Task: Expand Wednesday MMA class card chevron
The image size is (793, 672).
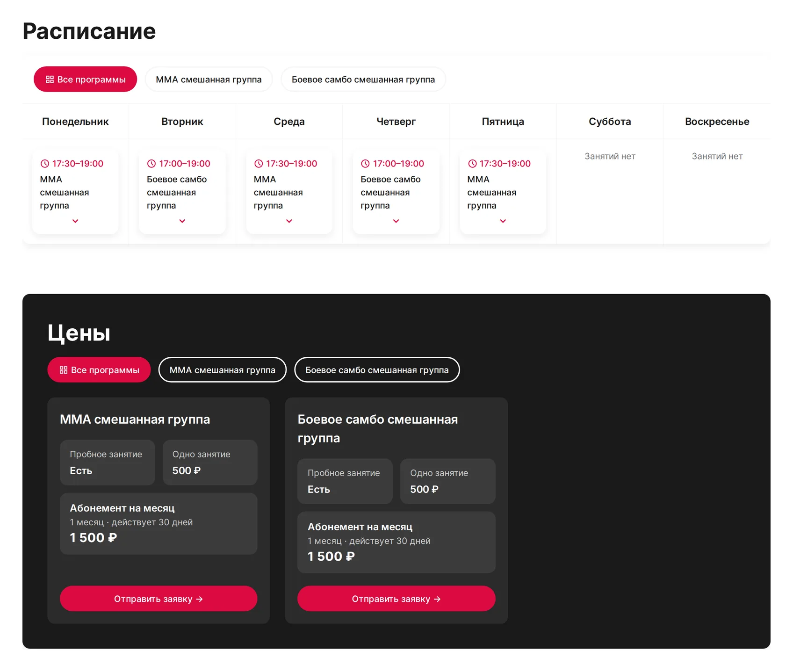Action: [289, 221]
